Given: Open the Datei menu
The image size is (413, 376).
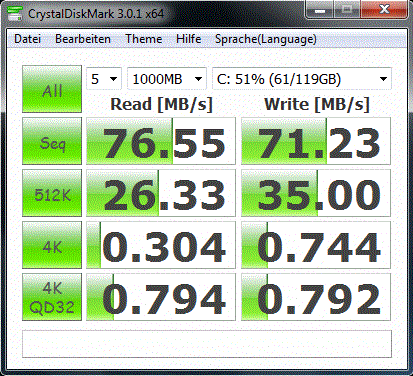Looking at the screenshot, I should coord(27,39).
